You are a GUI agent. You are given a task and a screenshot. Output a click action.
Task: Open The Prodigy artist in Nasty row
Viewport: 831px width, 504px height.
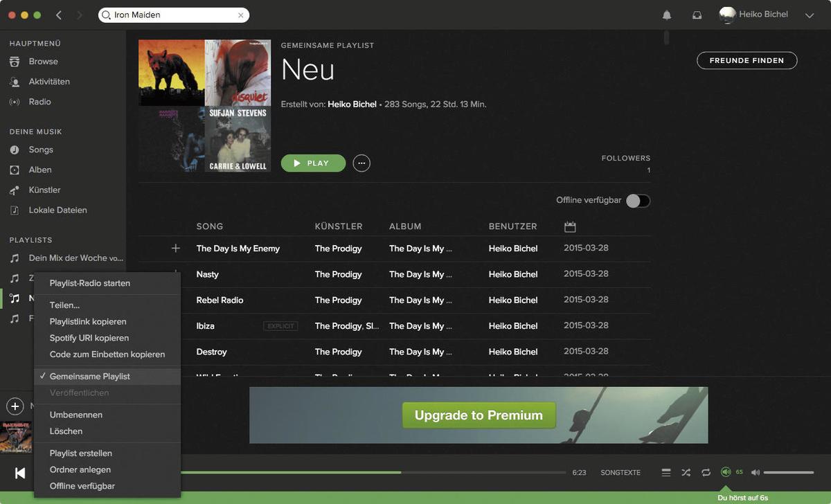pyautogui.click(x=339, y=274)
